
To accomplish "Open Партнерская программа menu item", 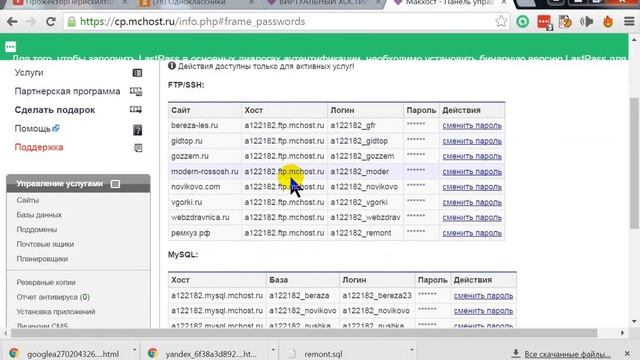I will [67, 91].
